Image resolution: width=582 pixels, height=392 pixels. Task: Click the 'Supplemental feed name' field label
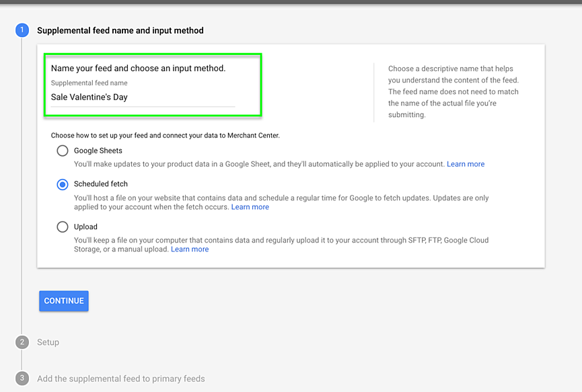coord(89,83)
